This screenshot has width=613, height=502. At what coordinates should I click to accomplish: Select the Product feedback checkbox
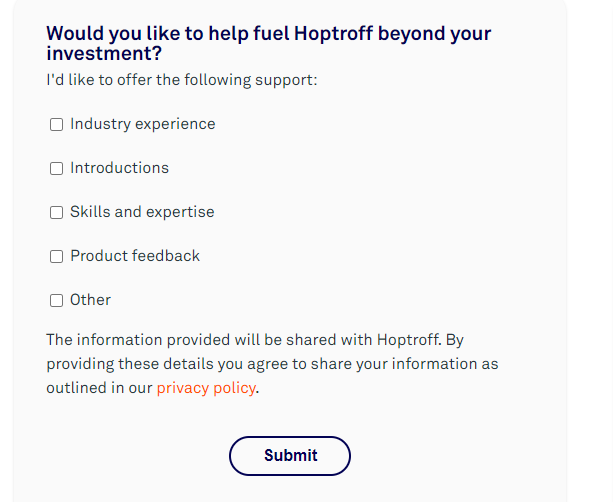coord(57,257)
